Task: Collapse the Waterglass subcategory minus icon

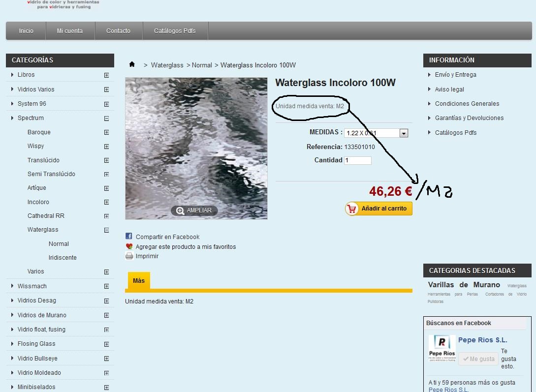Action: point(107,230)
